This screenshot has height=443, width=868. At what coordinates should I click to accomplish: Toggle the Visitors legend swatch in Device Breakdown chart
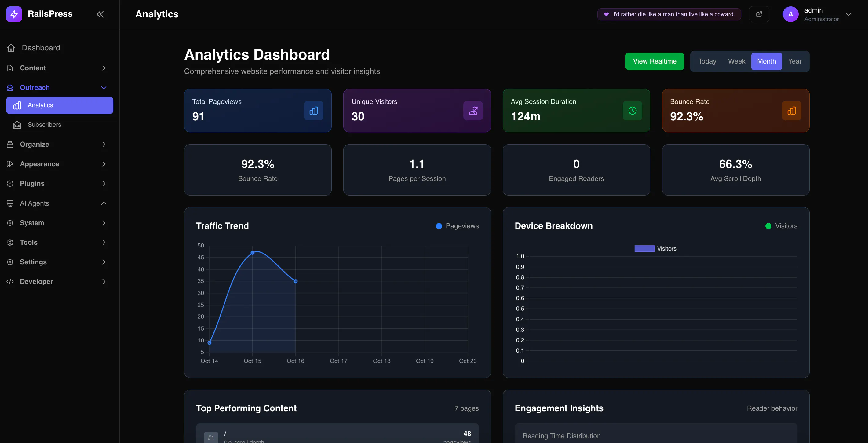[644, 248]
